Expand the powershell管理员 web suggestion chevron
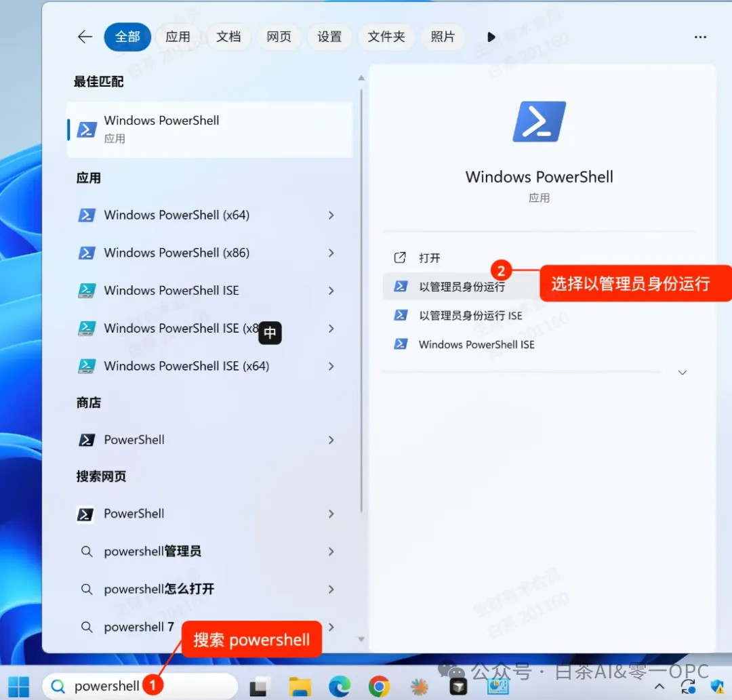Image resolution: width=732 pixels, height=700 pixels. click(331, 552)
